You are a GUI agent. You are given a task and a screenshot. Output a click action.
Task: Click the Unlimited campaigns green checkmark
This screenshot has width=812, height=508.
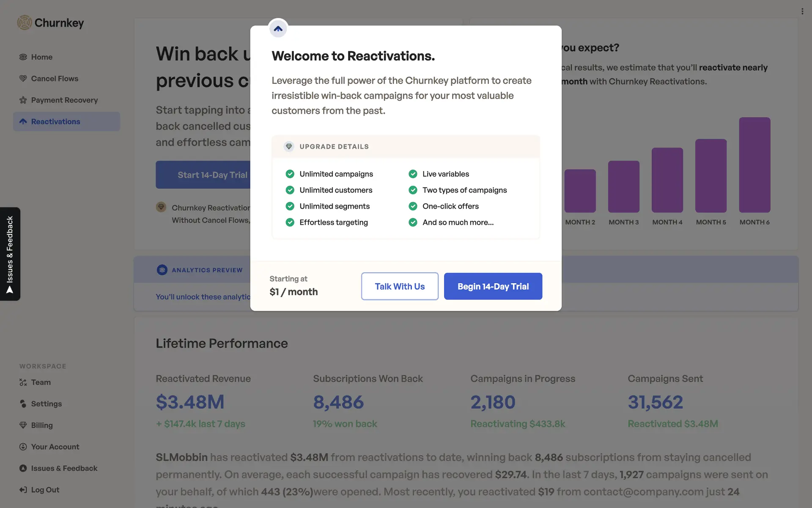[x=290, y=174]
